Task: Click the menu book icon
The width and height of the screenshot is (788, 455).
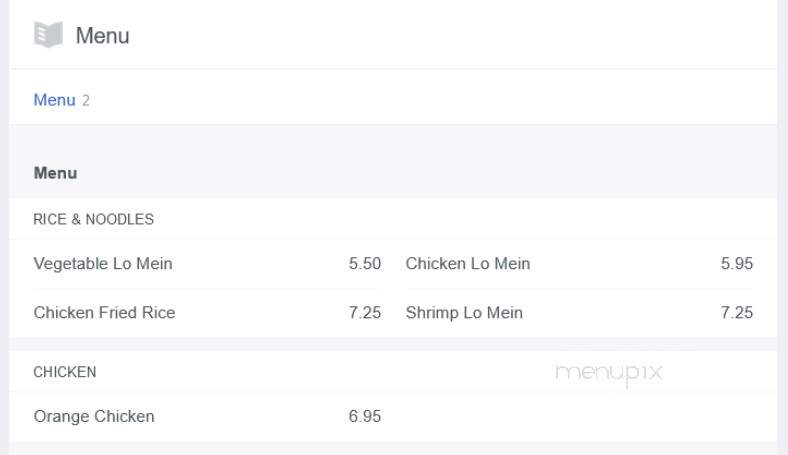Action: click(x=48, y=35)
